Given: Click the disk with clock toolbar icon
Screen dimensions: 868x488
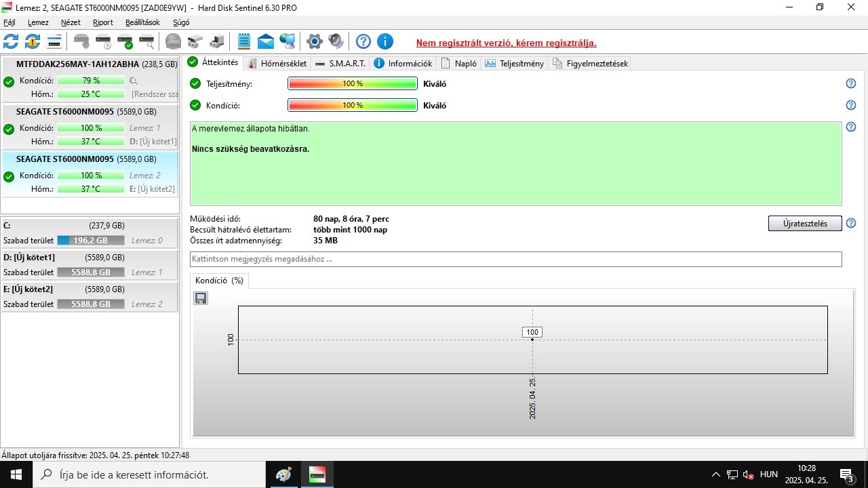Looking at the screenshot, I should (x=103, y=41).
